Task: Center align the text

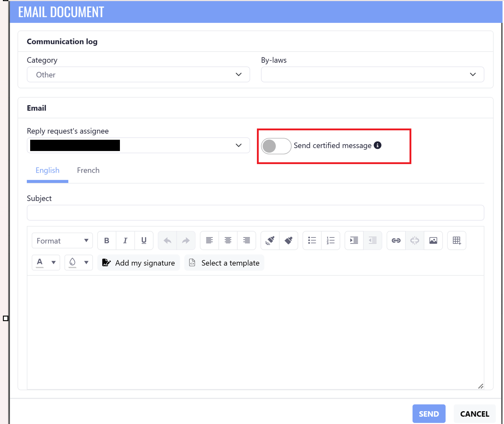Action: click(228, 240)
